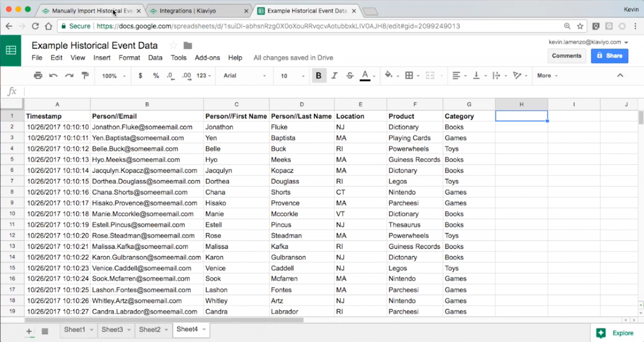Open the zoom 100% dropdown
The width and height of the screenshot is (644, 342).
coord(114,76)
